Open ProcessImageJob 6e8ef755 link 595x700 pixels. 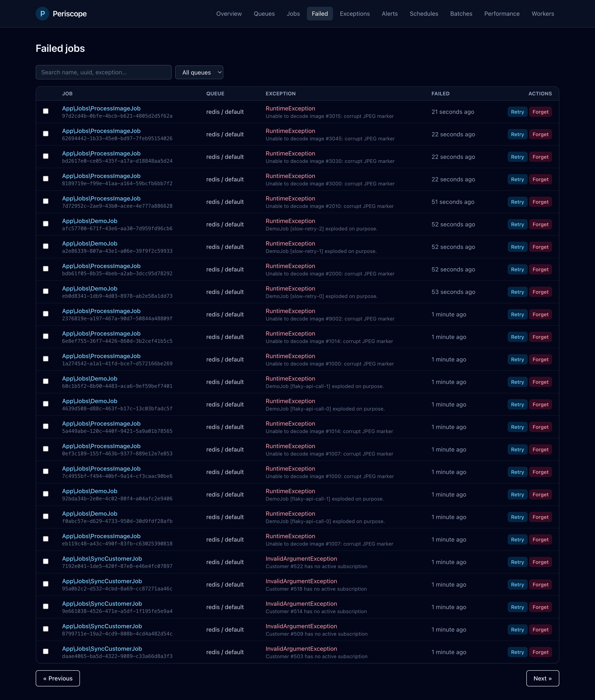(x=101, y=334)
